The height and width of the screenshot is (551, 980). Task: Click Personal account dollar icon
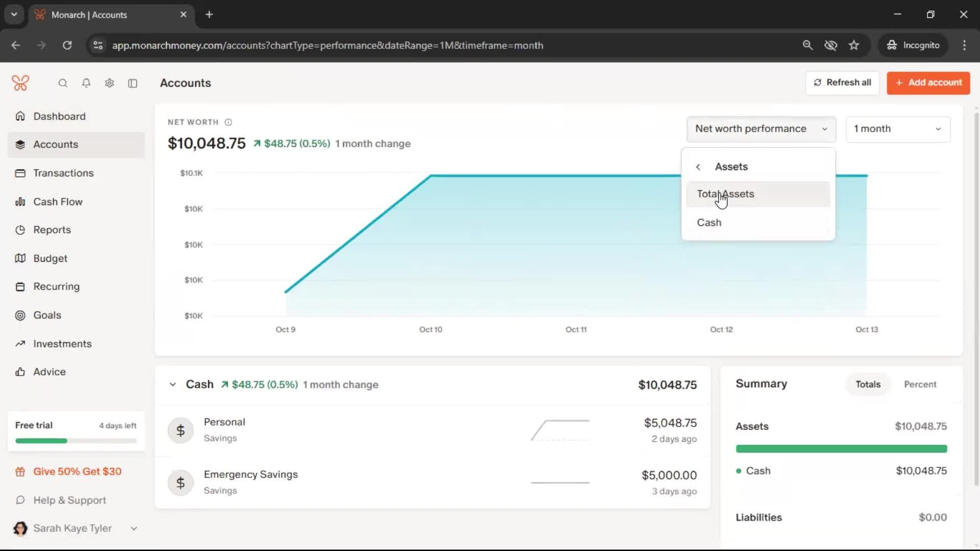click(x=180, y=431)
